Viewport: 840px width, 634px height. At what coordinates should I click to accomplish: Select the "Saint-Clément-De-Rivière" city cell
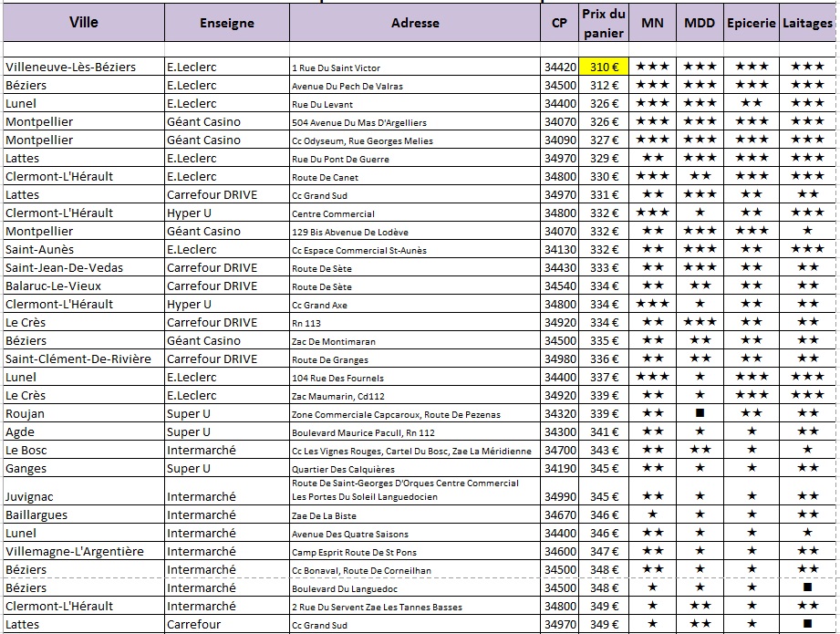(84, 359)
